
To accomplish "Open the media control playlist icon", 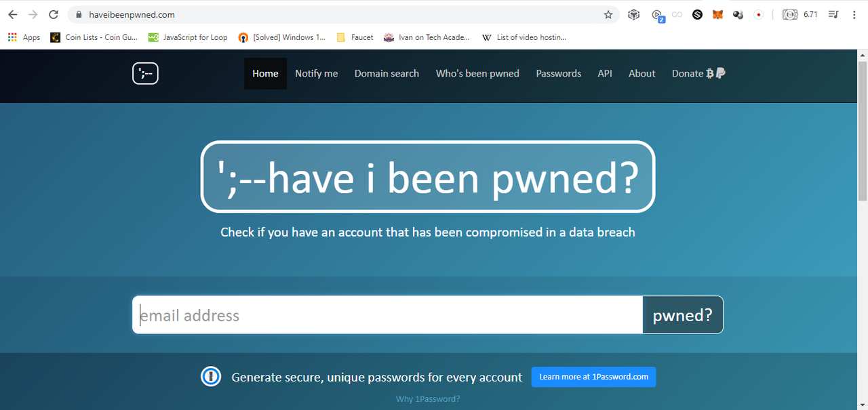I will coord(834,14).
